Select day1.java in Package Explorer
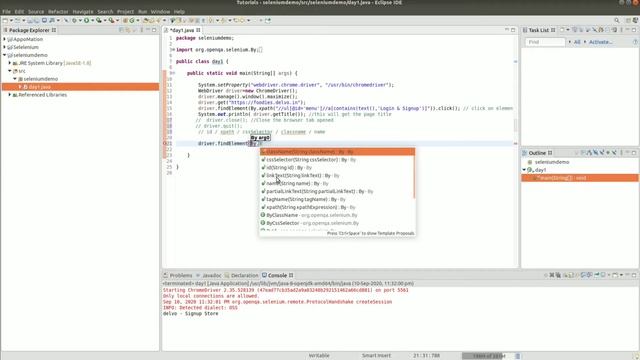 coord(40,87)
